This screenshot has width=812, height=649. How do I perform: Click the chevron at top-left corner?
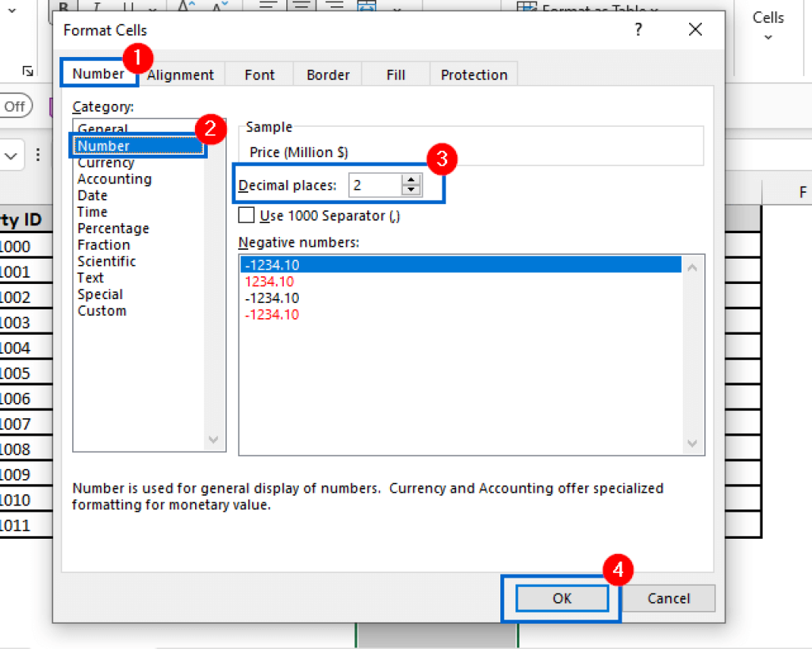(x=12, y=10)
